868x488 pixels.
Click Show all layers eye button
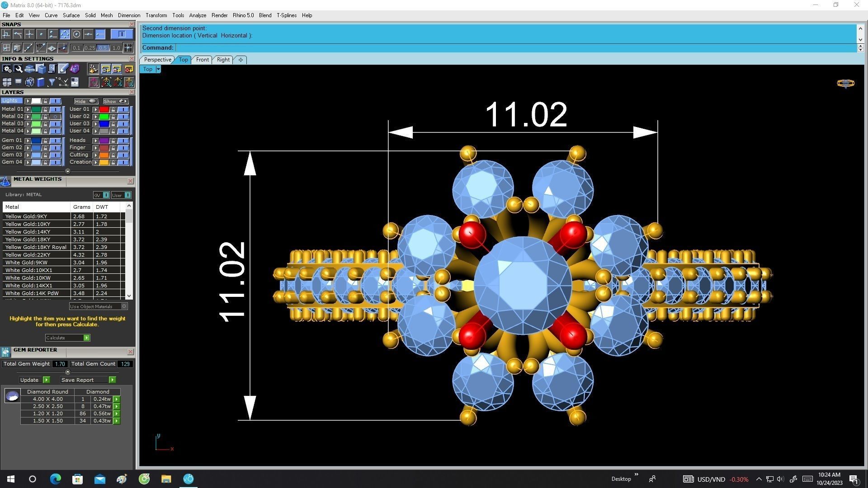point(116,101)
